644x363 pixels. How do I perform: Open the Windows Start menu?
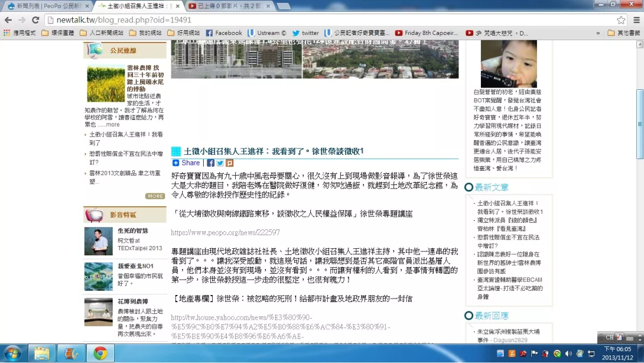[12, 354]
